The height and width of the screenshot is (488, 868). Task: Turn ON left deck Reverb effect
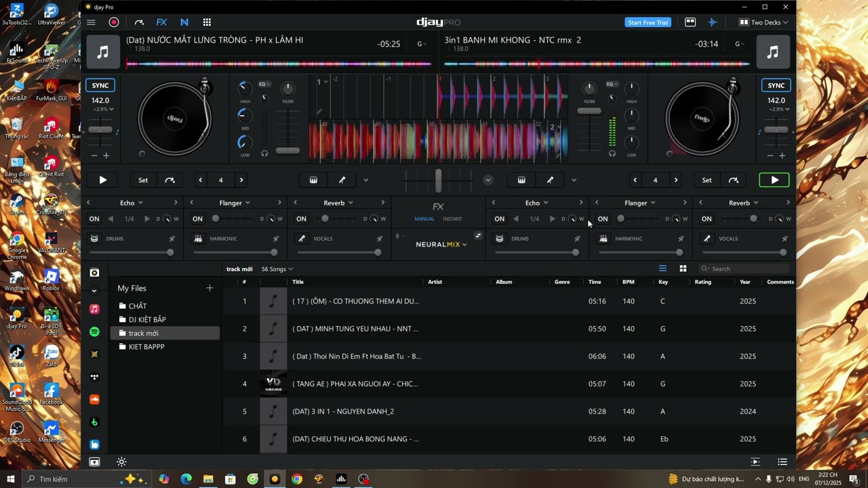(301, 219)
